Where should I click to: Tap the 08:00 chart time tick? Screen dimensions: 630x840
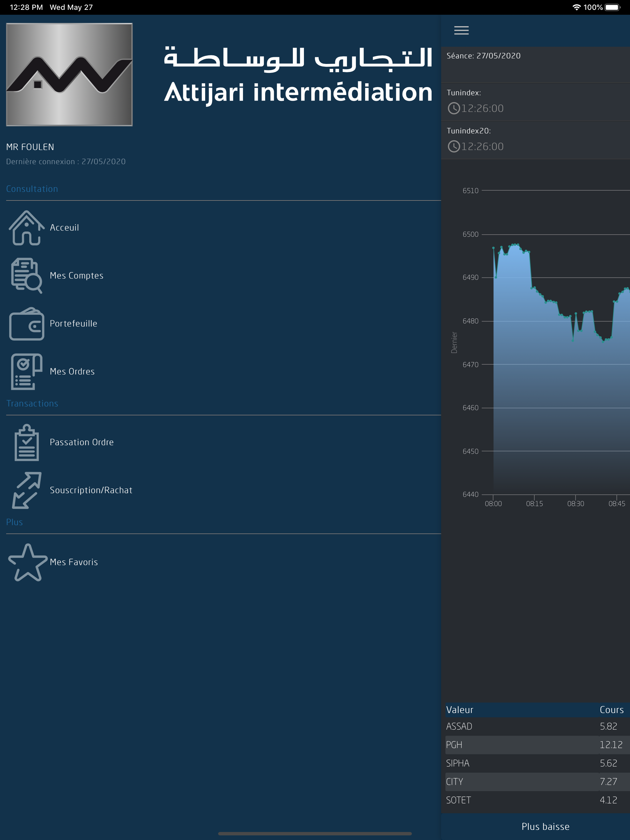(x=493, y=504)
